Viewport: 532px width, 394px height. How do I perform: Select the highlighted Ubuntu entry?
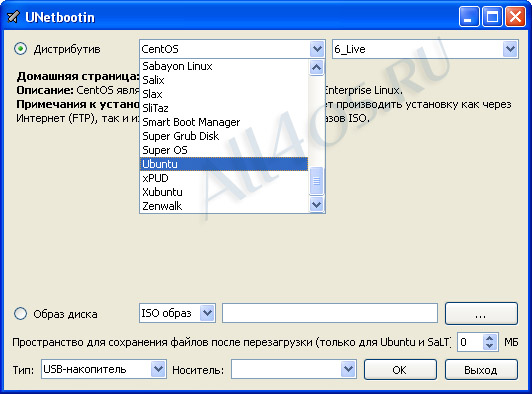point(224,164)
